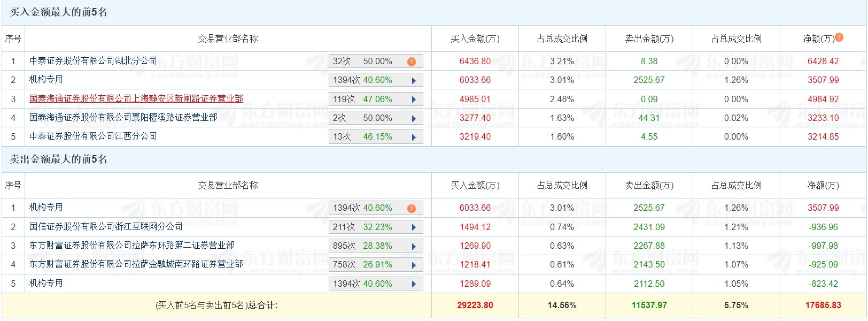Select sell amount 2267.88

click(649, 246)
